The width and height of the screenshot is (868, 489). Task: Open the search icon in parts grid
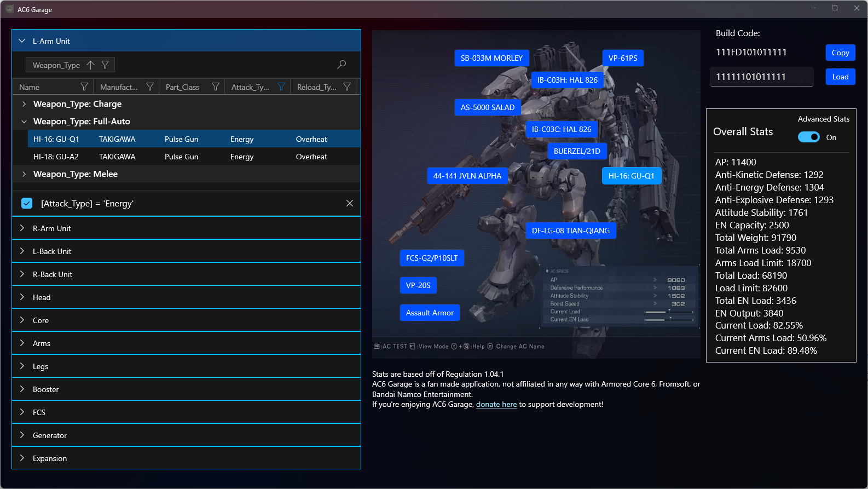(342, 65)
